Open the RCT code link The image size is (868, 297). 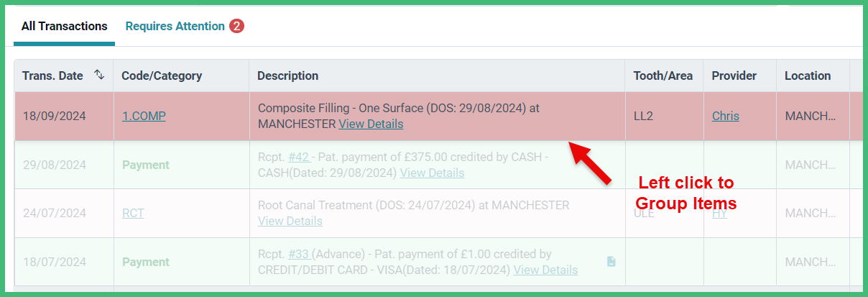pyautogui.click(x=133, y=213)
